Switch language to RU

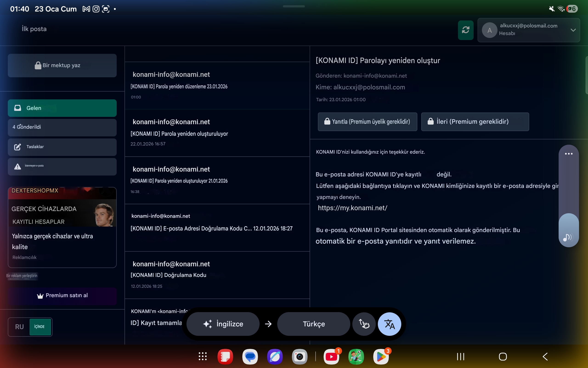(x=20, y=327)
